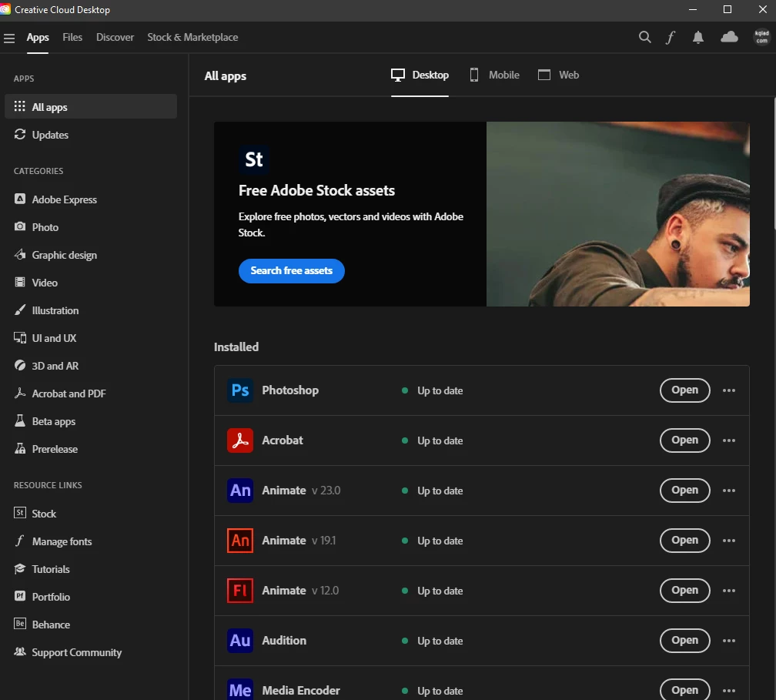Click the Photoshop app icon
776x700 pixels.
(240, 390)
